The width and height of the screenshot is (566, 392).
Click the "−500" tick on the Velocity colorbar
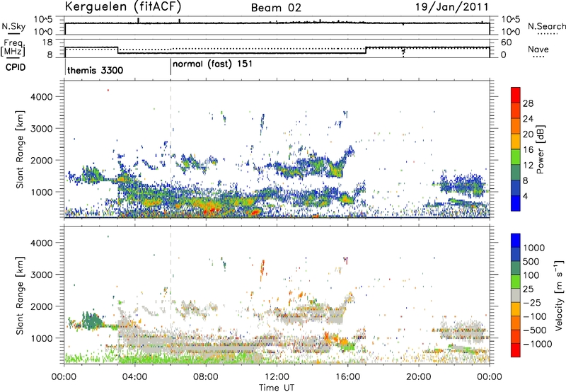pyautogui.click(x=534, y=330)
